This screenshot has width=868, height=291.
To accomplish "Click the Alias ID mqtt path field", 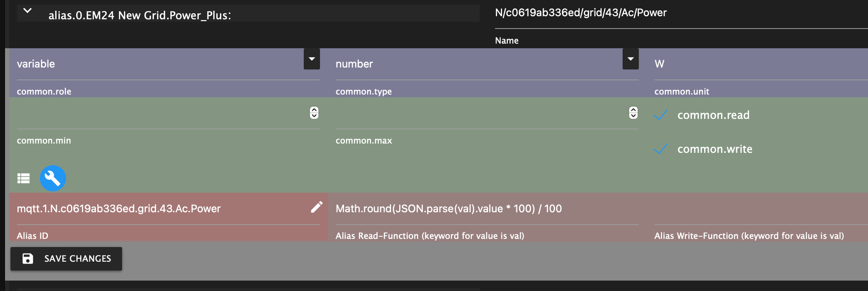I will [x=158, y=209].
